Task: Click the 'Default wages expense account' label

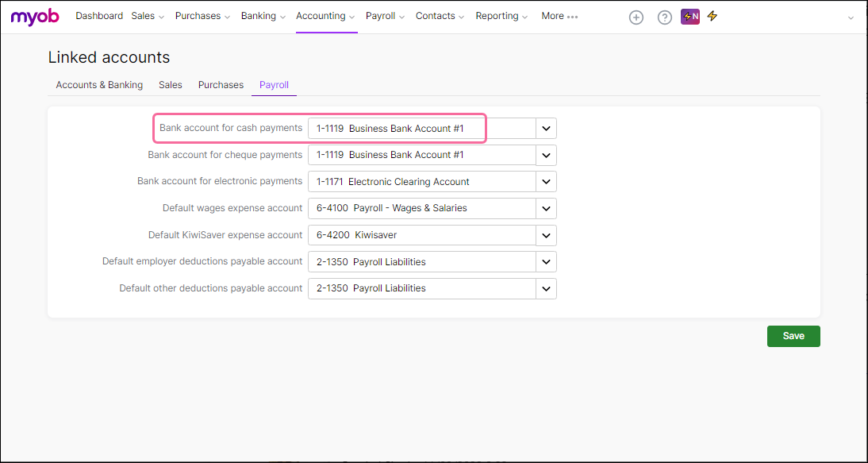Action: pyautogui.click(x=232, y=208)
